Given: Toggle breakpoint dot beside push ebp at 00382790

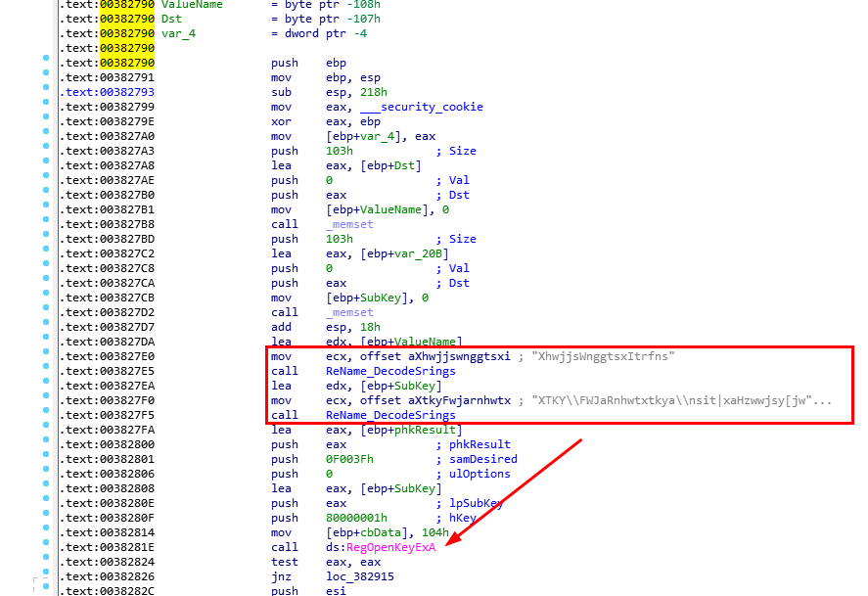Looking at the screenshot, I should point(45,63).
